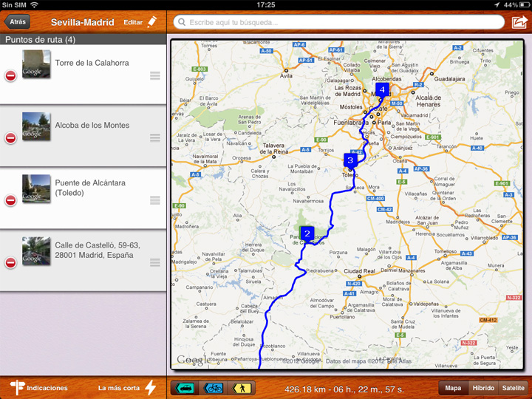Tap reorder handle for Alcoba de los Montes
The width and height of the screenshot is (532, 399).
pos(154,137)
